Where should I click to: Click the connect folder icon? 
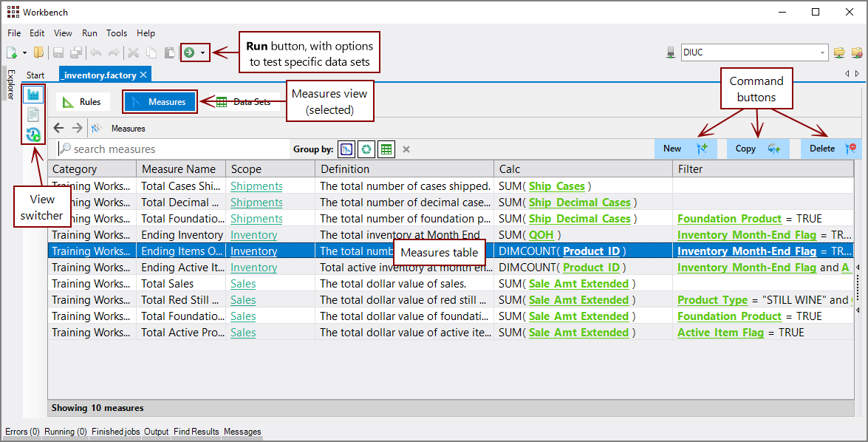coord(839,52)
